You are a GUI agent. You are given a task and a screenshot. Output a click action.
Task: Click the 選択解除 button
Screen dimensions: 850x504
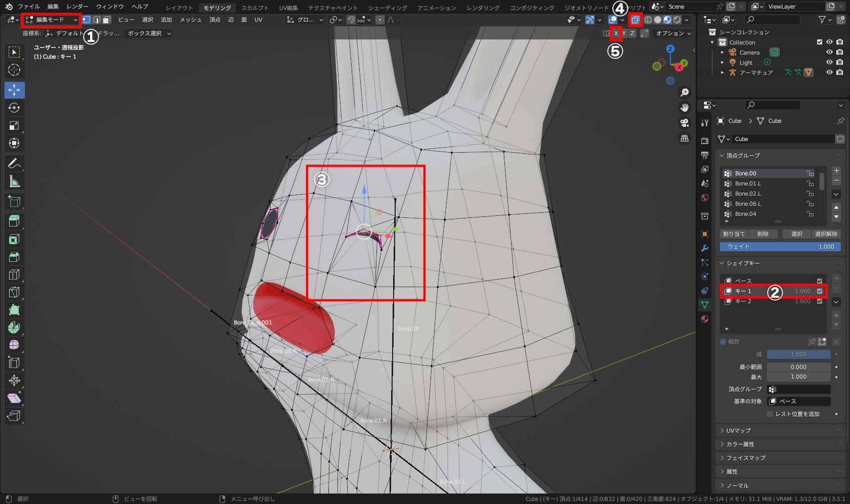coord(826,234)
